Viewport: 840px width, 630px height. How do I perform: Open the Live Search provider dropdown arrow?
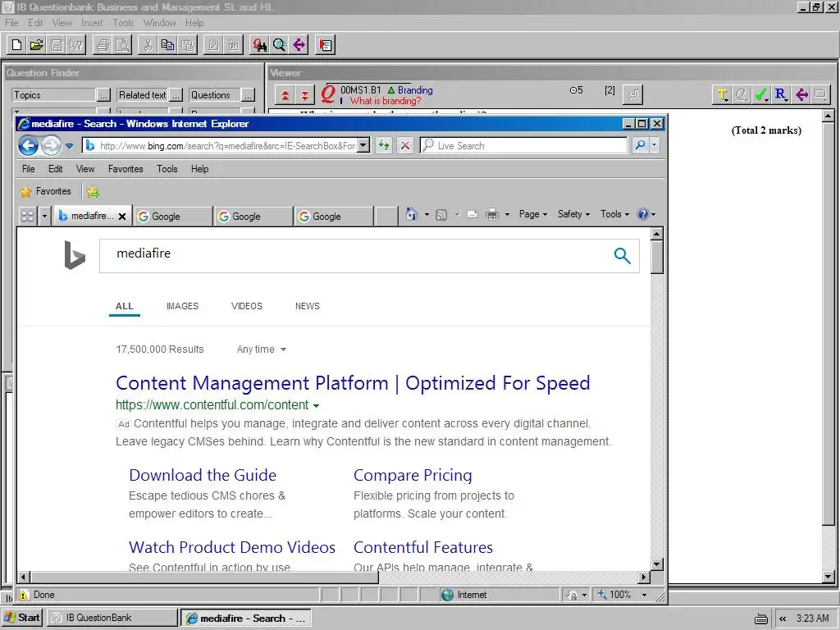(654, 145)
